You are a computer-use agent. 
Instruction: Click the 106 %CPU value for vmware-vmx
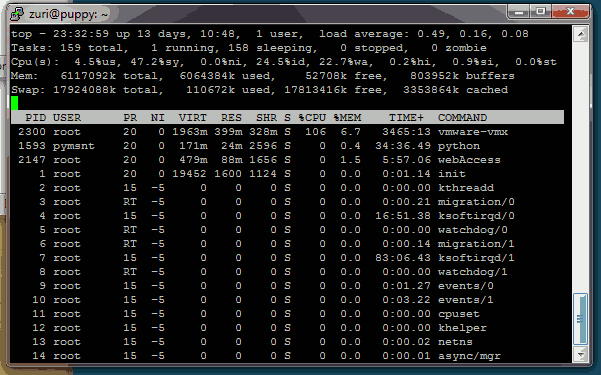[315, 132]
